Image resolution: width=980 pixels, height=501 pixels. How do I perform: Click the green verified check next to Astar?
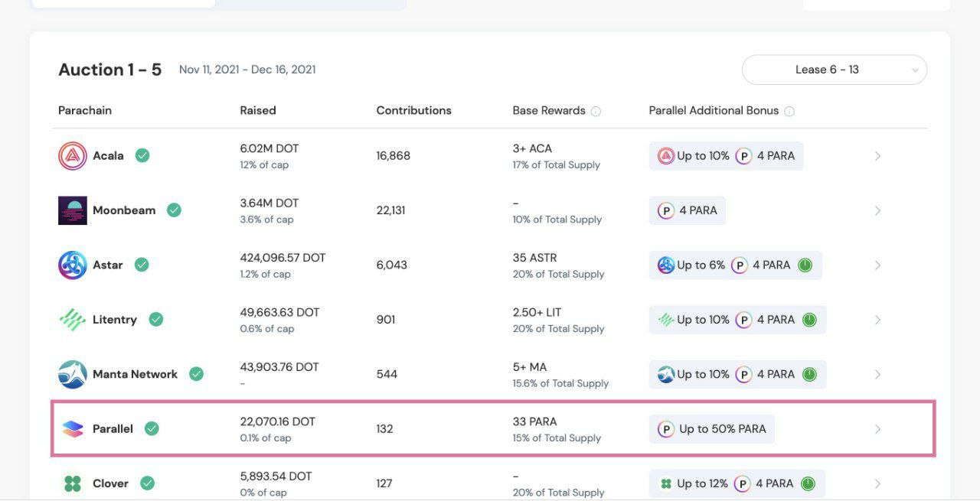(141, 265)
